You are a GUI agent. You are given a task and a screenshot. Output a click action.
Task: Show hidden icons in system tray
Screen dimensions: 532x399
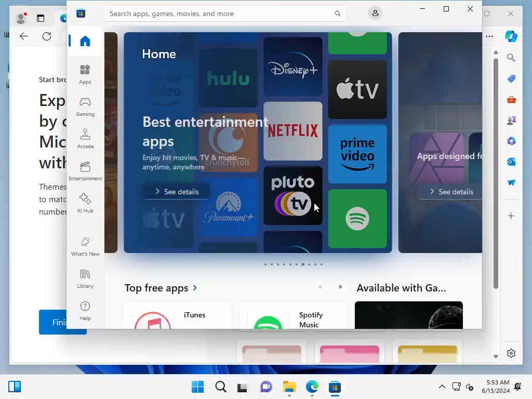pos(442,387)
